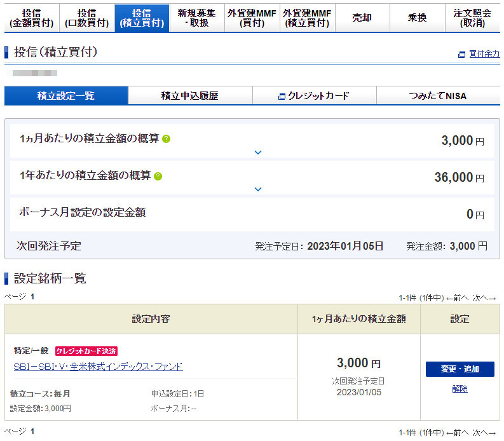Select the 新規募集・取扱 tab
The image size is (504, 441).
pos(197,18)
